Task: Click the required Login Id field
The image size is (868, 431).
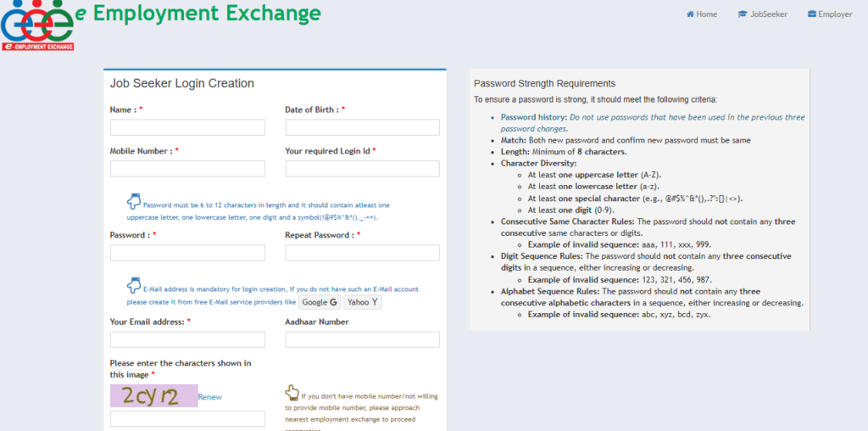Action: [x=362, y=169]
